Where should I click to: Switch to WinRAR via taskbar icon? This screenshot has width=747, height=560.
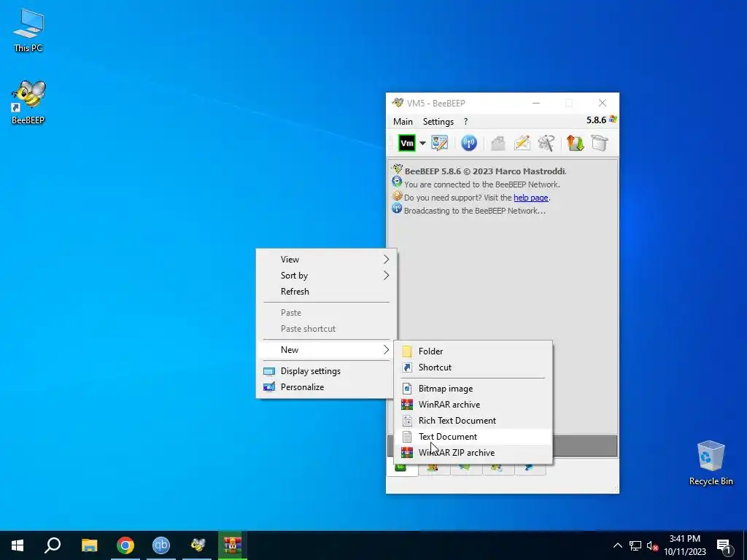tap(233, 545)
